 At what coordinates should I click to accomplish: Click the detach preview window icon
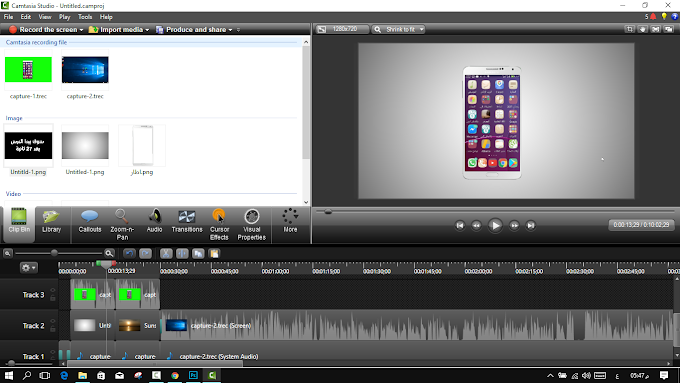(669, 29)
